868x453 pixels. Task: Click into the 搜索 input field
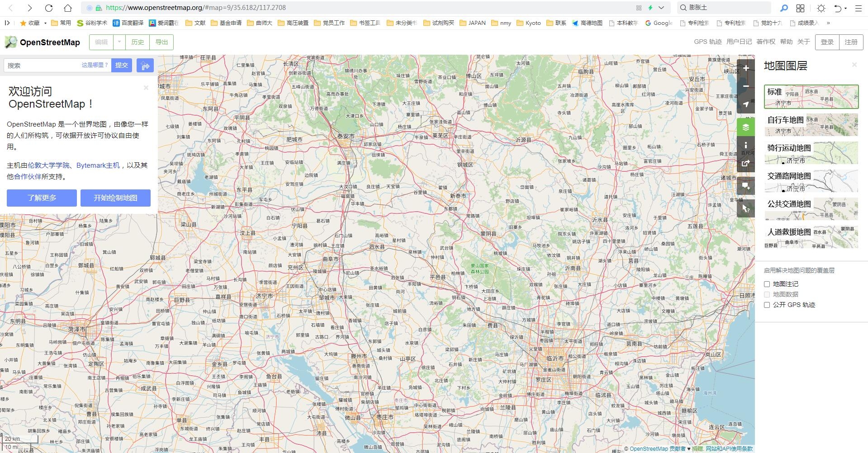(43, 66)
